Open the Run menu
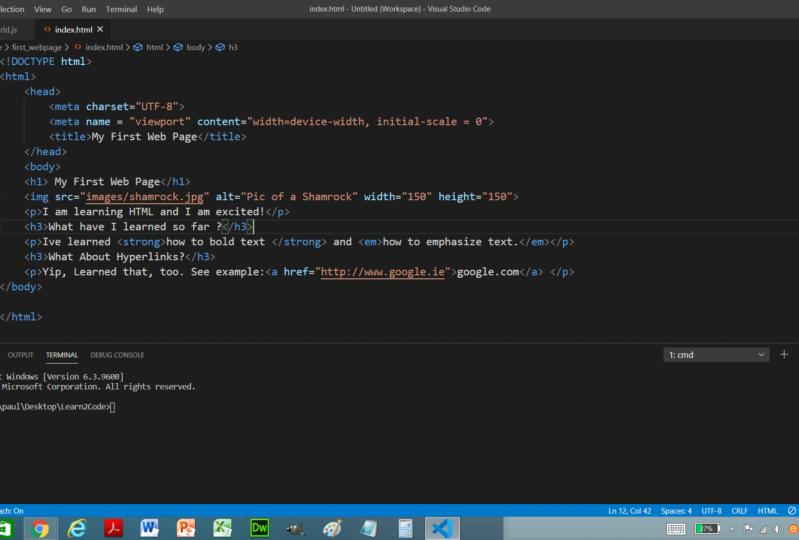799x540 pixels. pos(89,9)
